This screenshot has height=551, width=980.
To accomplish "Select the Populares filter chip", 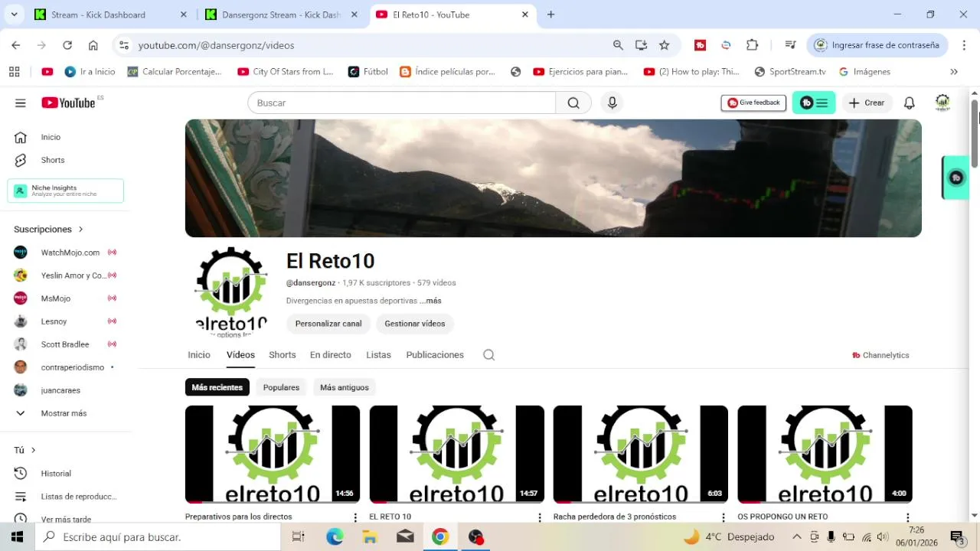I will (x=281, y=387).
